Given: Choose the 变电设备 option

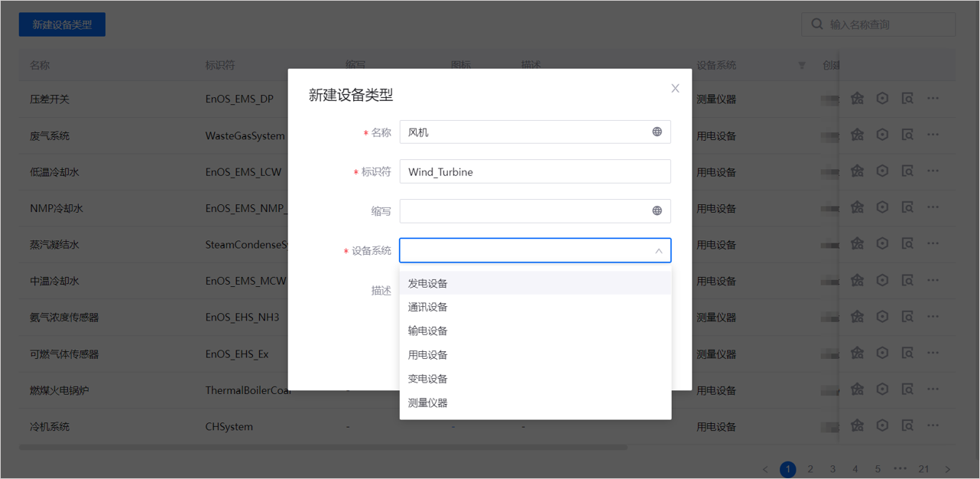Looking at the screenshot, I should pyautogui.click(x=428, y=379).
